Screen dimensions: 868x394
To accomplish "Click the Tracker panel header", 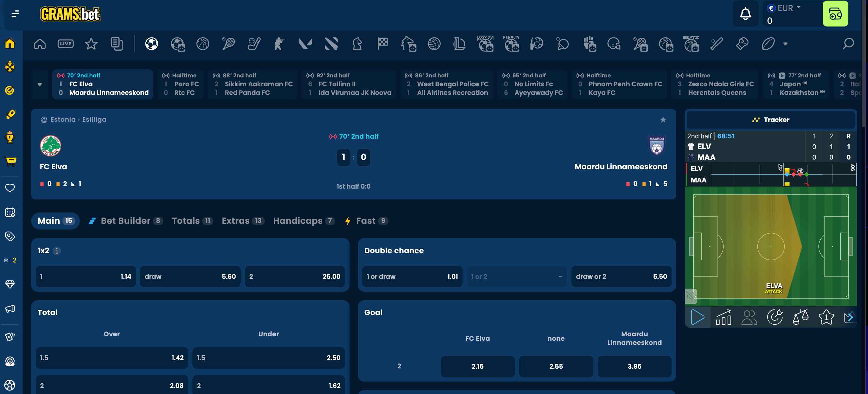I will [771, 120].
